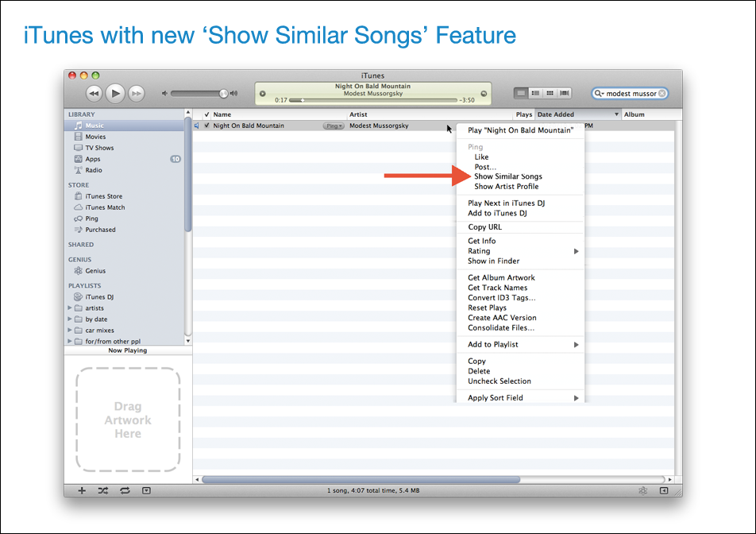Expand the car mixes playlist folder

[69, 330]
